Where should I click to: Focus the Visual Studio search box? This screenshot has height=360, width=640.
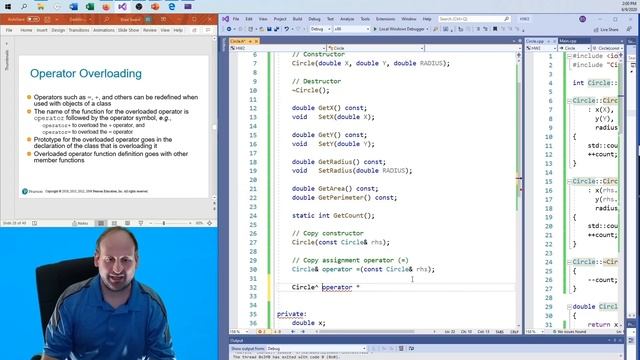point(474,19)
